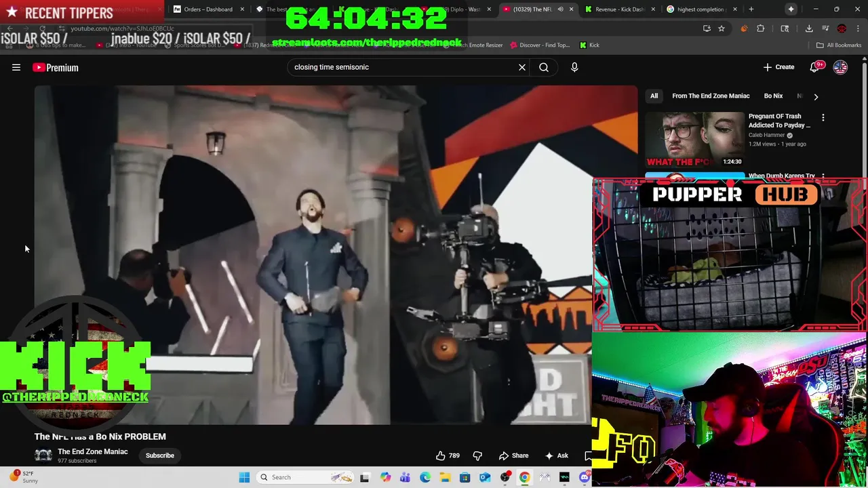This screenshot has width=868, height=488.
Task: Open Outlook from the taskbar
Action: point(485,477)
